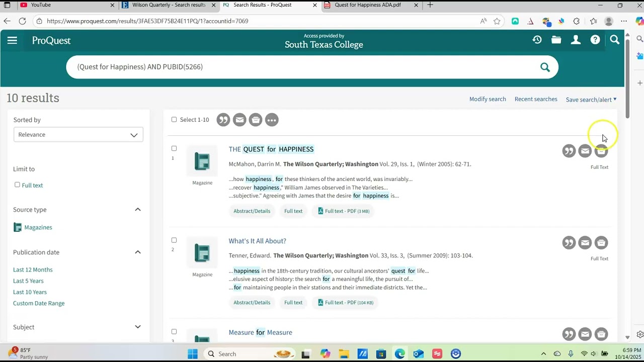The image size is (644, 362).
Task: Click the header magnifier search icon
Action: click(x=614, y=40)
